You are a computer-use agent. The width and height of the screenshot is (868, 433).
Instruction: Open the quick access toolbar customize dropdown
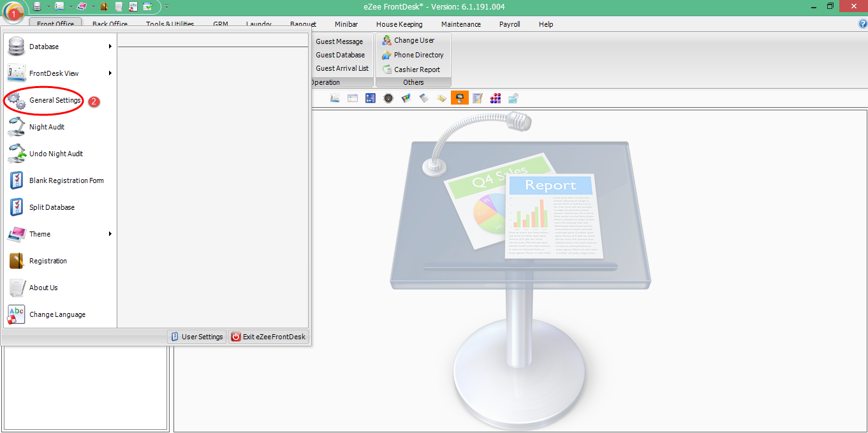166,6
